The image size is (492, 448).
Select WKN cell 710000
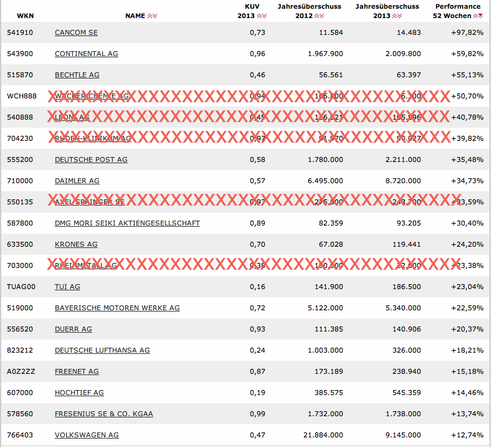(20, 181)
